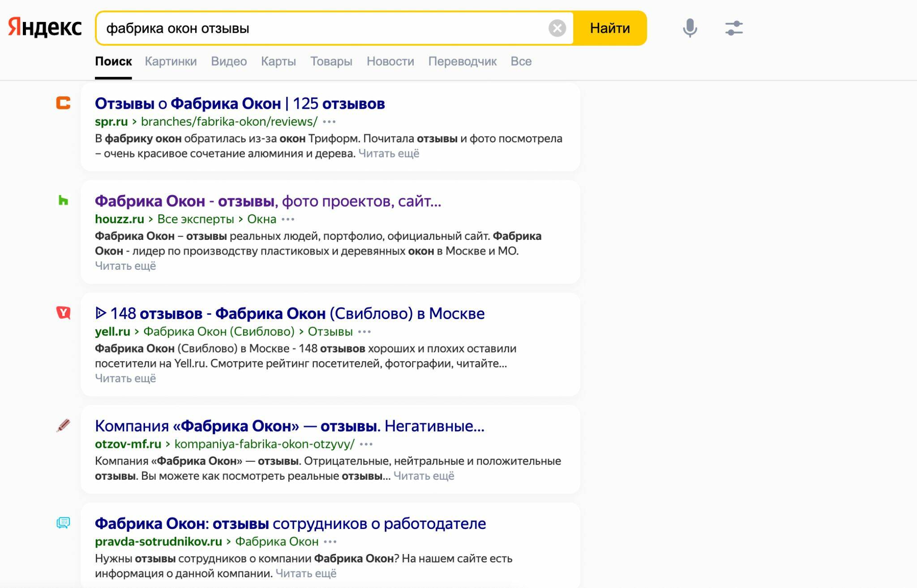Open three-dots menu for otzov-mf.ru result
The image size is (917, 588).
pyautogui.click(x=366, y=444)
